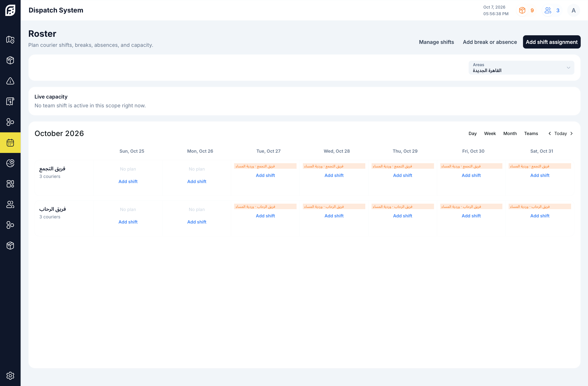Screen dimensions: 588x386
Task: Switch to Day view
Action: coord(472,133)
